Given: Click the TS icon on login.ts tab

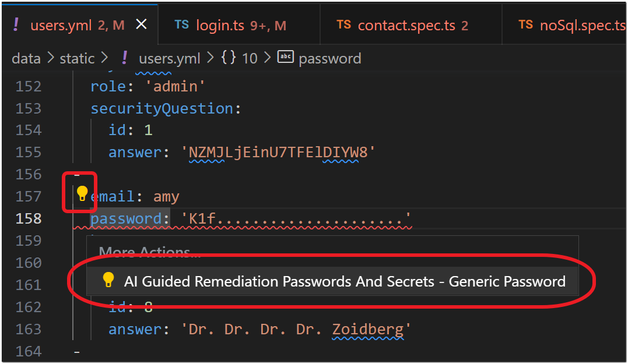Looking at the screenshot, I should [x=181, y=25].
